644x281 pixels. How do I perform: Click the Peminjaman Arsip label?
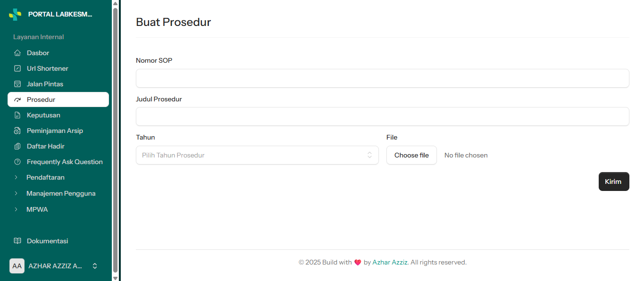(55, 131)
